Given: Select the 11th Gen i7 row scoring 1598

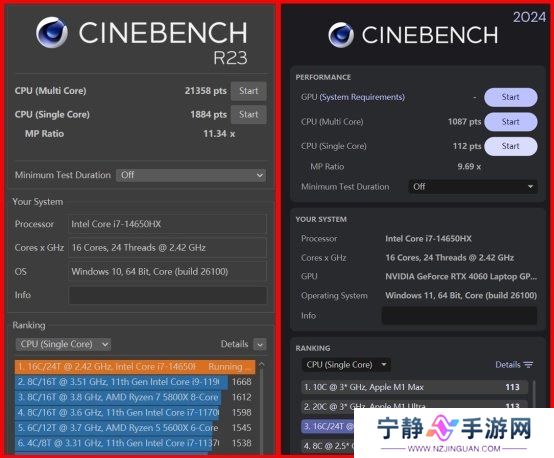Looking at the screenshot, I should pyautogui.click(x=135, y=412).
